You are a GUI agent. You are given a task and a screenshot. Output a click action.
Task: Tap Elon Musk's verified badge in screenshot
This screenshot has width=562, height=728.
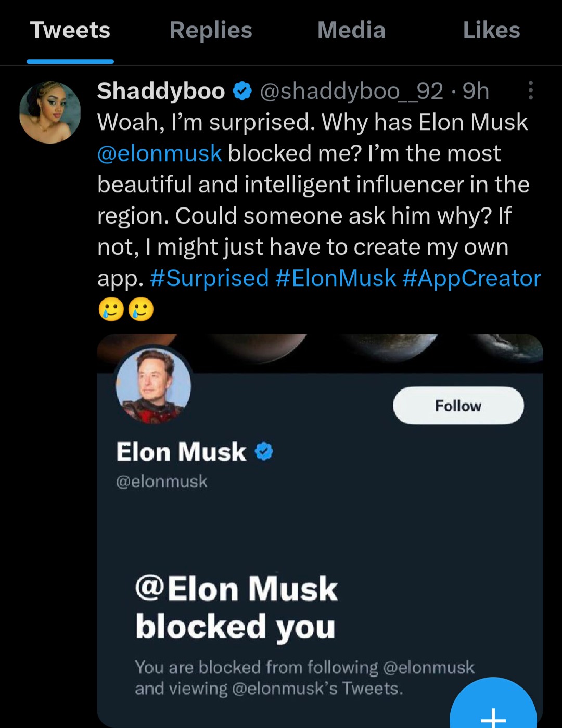tap(264, 451)
